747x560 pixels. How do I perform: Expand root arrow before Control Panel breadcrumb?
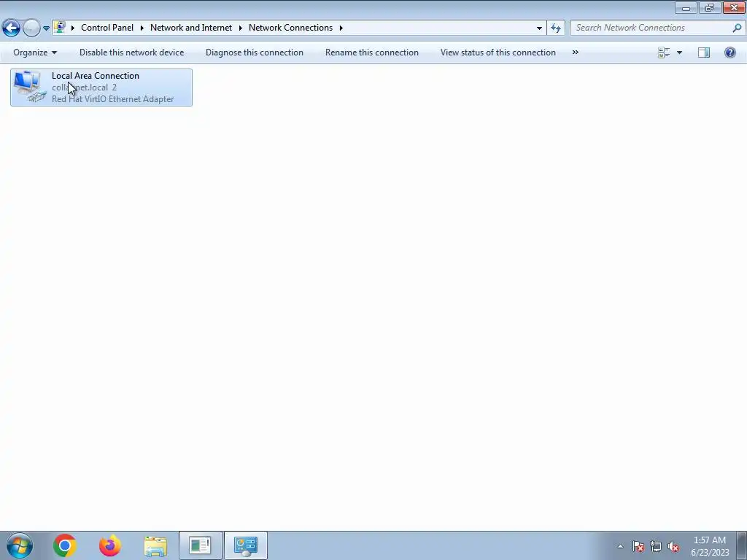(73, 28)
